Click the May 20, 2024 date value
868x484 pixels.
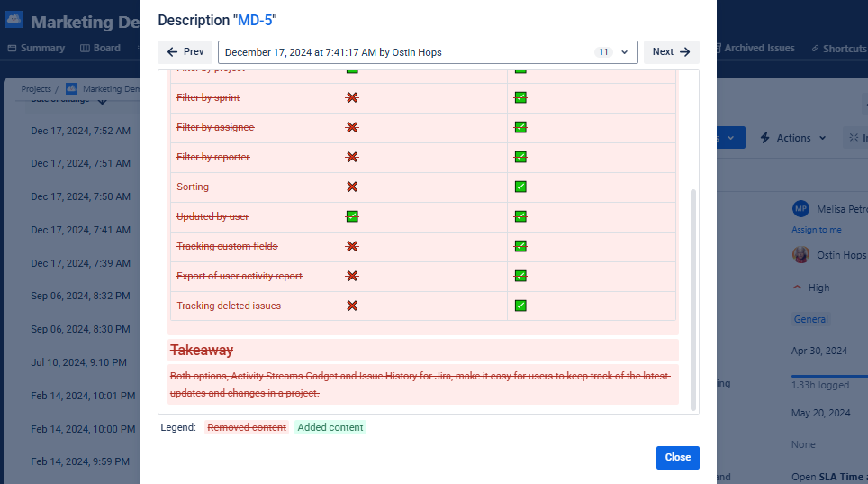821,413
